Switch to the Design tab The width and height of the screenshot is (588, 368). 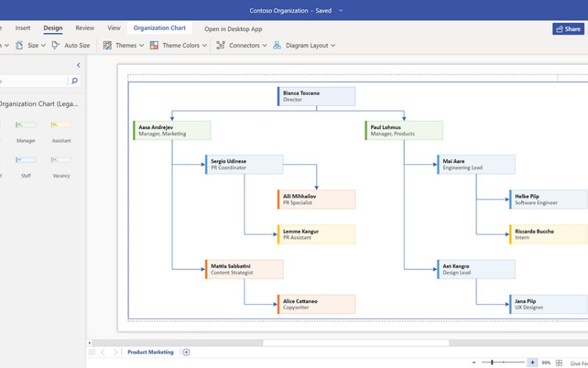tap(53, 28)
